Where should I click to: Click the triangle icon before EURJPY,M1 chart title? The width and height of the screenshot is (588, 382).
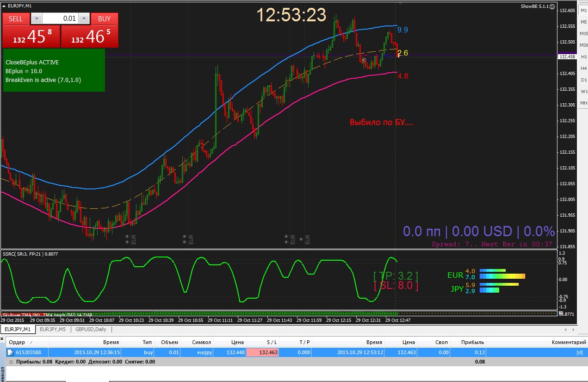point(4,6)
